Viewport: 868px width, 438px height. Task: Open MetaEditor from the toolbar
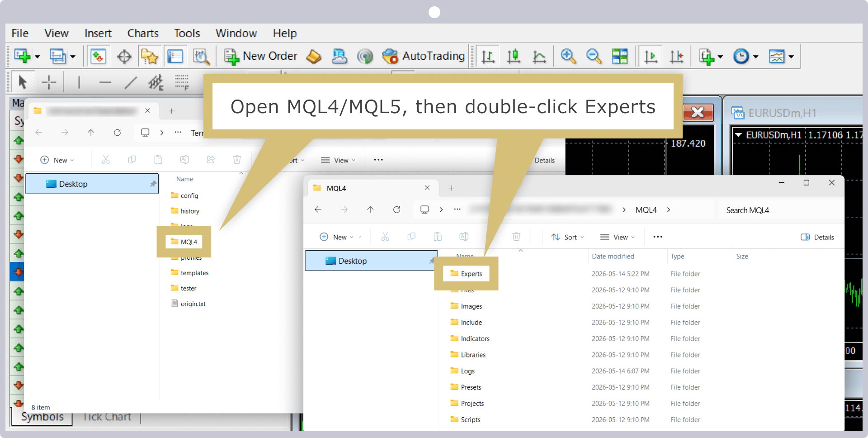coord(314,56)
